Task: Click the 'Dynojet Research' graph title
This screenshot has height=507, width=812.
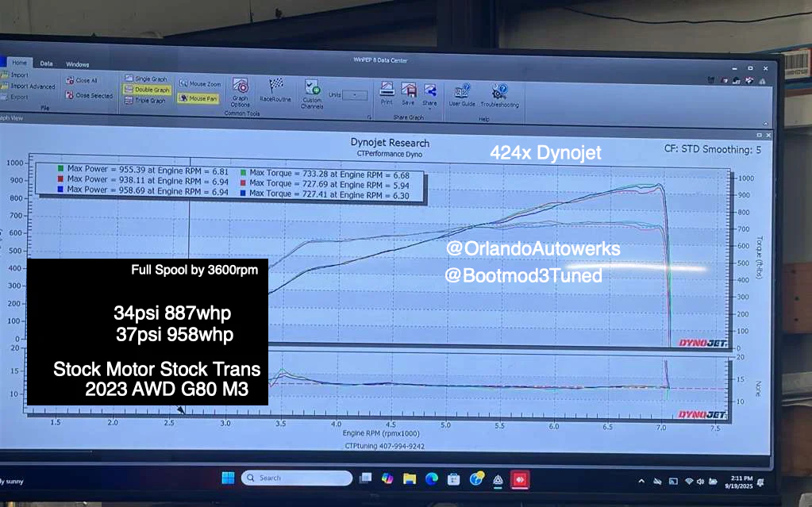Action: 390,143
